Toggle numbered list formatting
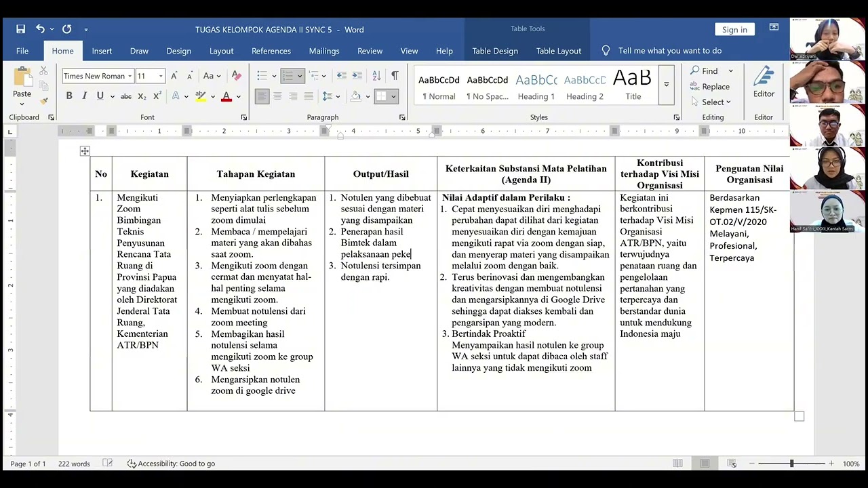The image size is (868, 488). (288, 76)
